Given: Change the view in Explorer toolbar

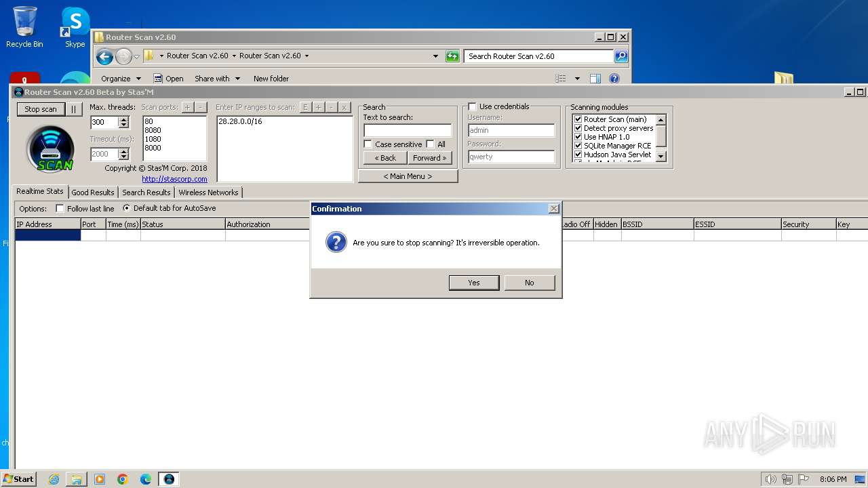Looking at the screenshot, I should point(561,79).
